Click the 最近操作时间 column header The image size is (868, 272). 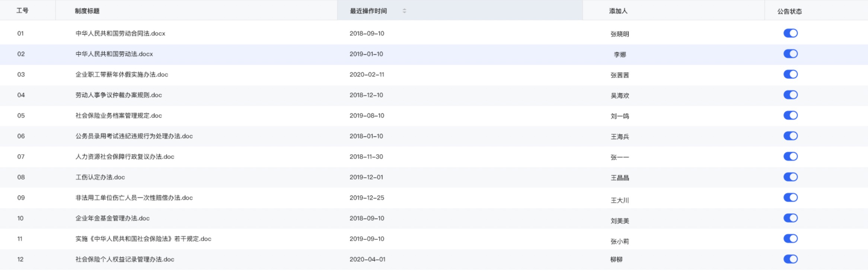pos(368,11)
